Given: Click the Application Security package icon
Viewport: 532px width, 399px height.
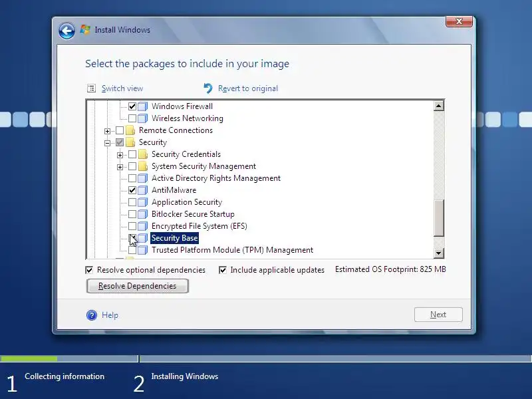Looking at the screenshot, I should coord(143,202).
